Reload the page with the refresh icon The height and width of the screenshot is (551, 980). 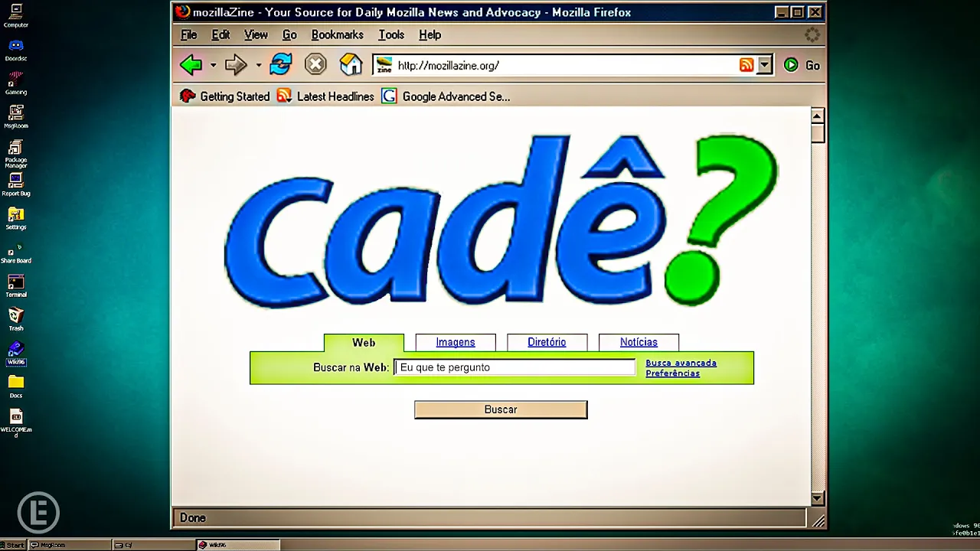pyautogui.click(x=281, y=64)
